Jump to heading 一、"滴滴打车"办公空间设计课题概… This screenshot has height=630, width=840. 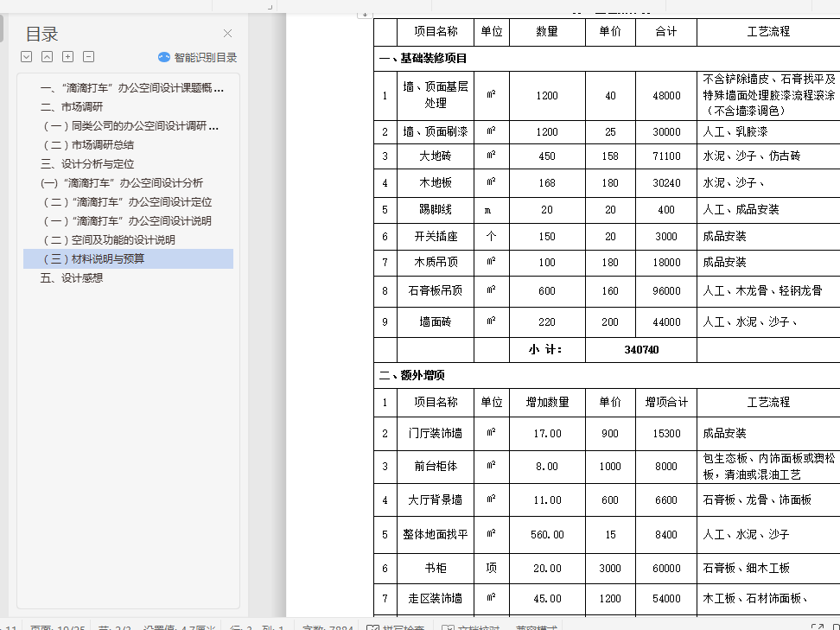click(131, 88)
